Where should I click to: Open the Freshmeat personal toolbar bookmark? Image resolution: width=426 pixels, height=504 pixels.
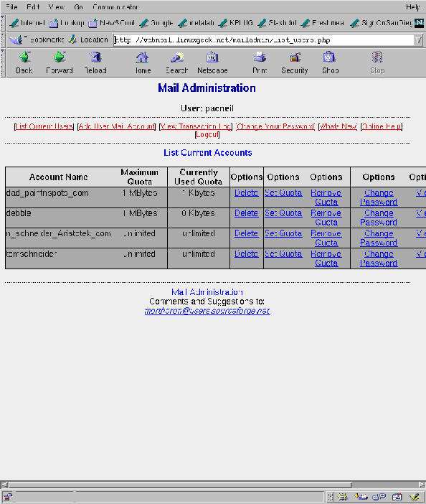pyautogui.click(x=323, y=23)
